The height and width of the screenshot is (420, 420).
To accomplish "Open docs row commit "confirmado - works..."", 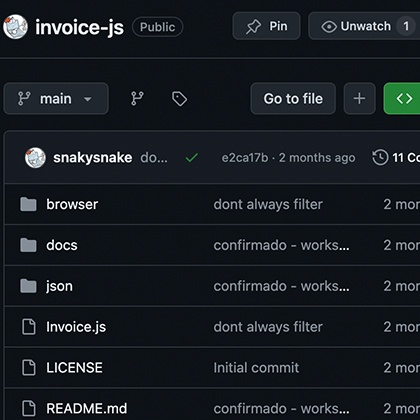I will point(282,245).
